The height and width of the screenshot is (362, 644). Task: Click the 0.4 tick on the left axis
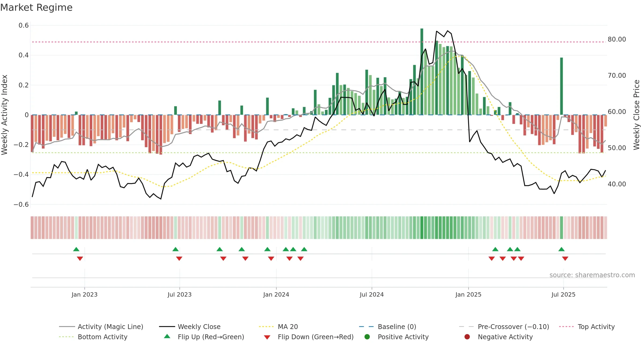click(x=24, y=55)
